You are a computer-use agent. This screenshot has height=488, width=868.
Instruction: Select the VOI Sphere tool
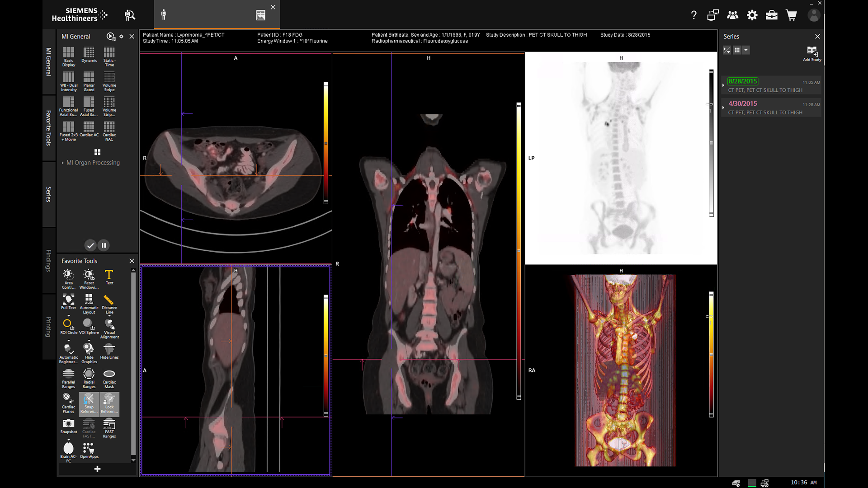(x=89, y=325)
